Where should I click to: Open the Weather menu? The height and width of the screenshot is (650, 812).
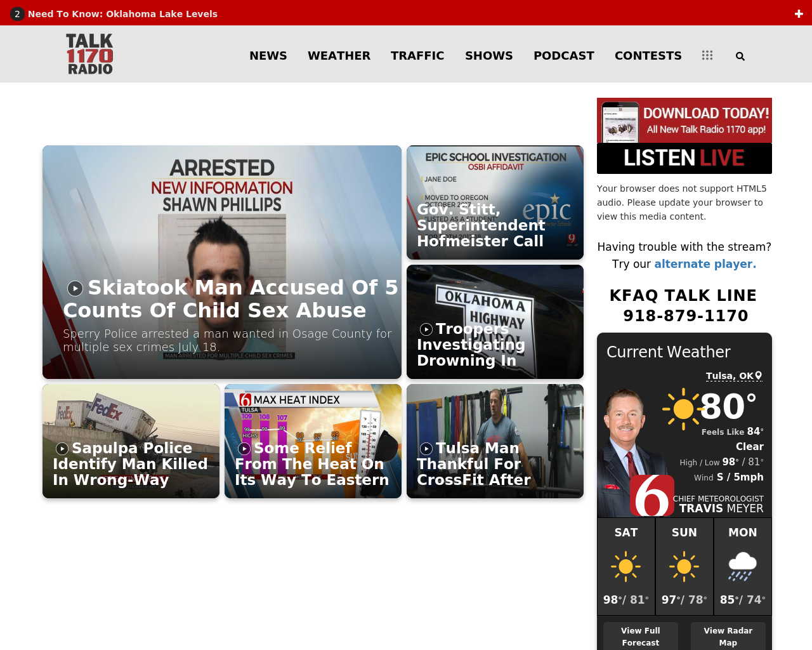coord(339,56)
